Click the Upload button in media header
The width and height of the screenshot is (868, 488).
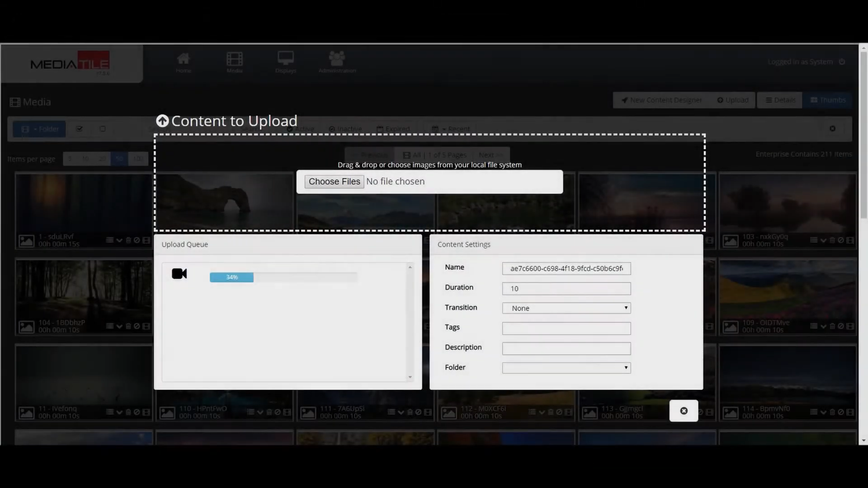733,100
